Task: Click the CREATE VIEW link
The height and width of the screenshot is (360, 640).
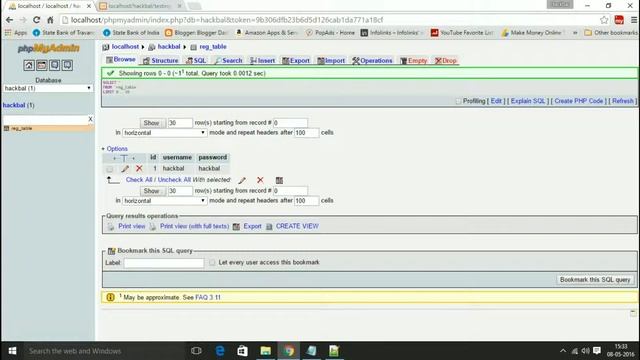Action: (x=297, y=226)
